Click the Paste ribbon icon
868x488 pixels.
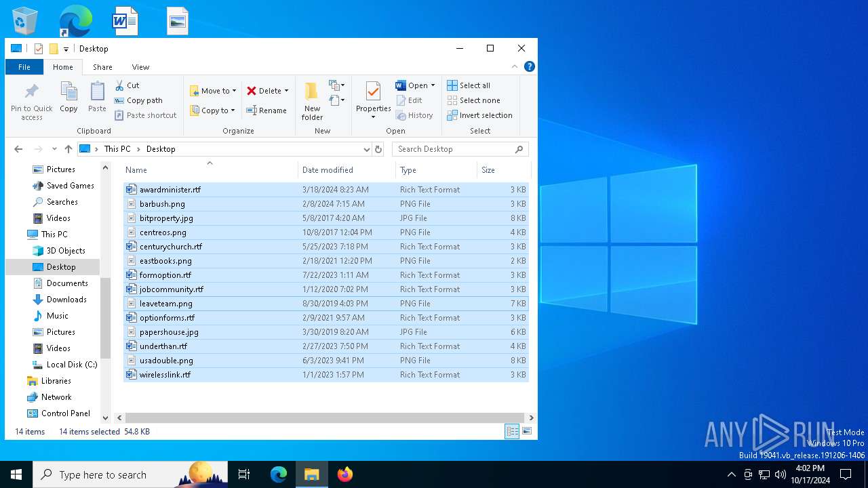pos(97,98)
